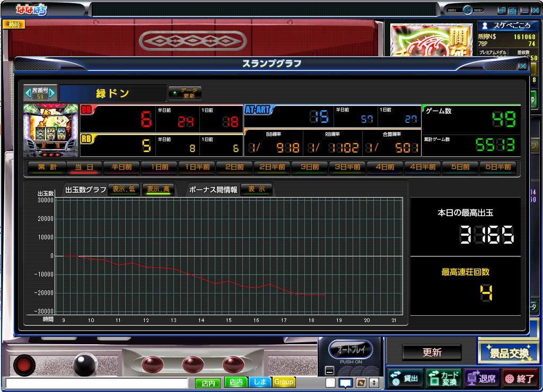Click the screenshot camera icon
Screen dimensions: 543x392
513,10
